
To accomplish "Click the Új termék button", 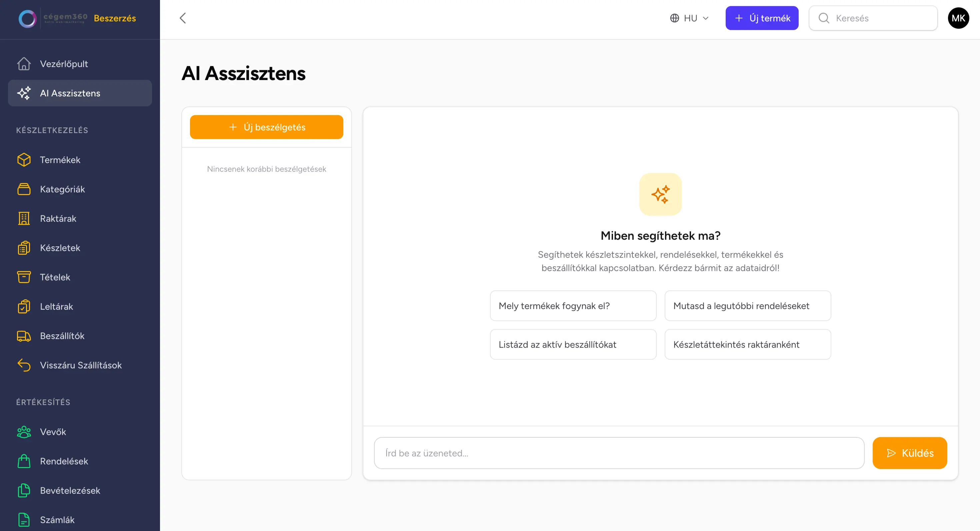I will coord(762,18).
